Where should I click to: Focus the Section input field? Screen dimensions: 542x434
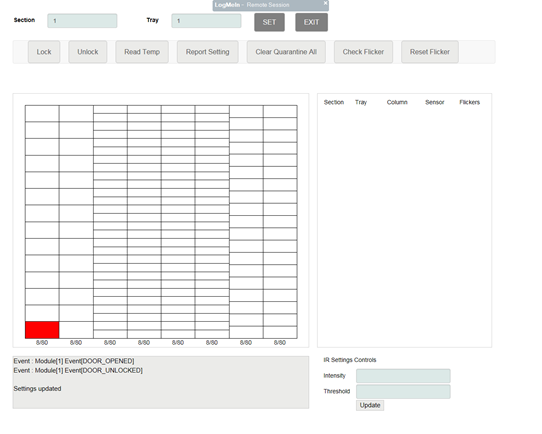(x=82, y=21)
